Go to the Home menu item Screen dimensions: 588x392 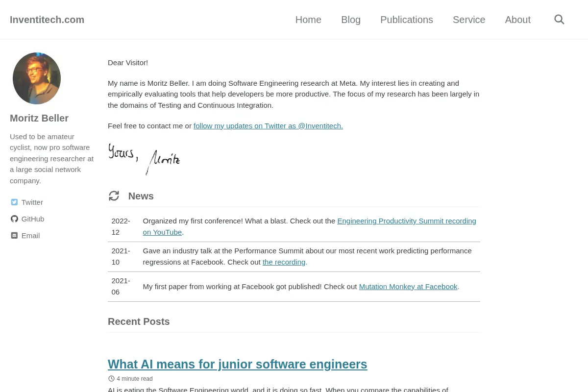point(308,20)
